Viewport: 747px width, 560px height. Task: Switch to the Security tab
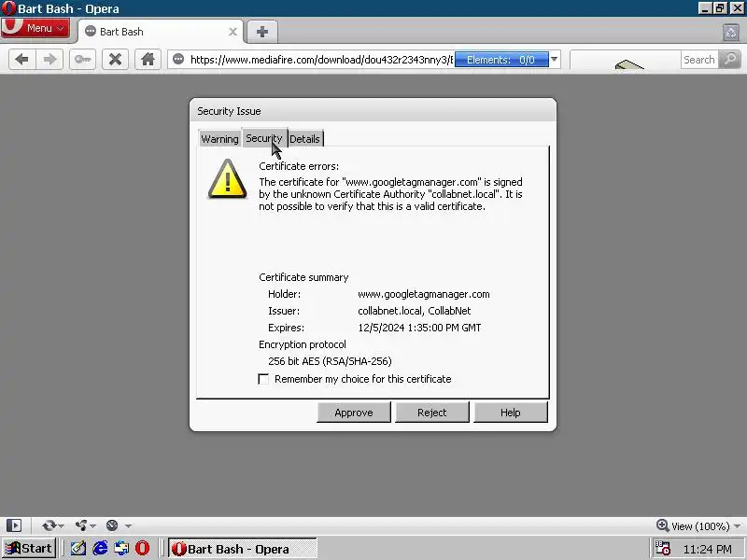(x=264, y=138)
